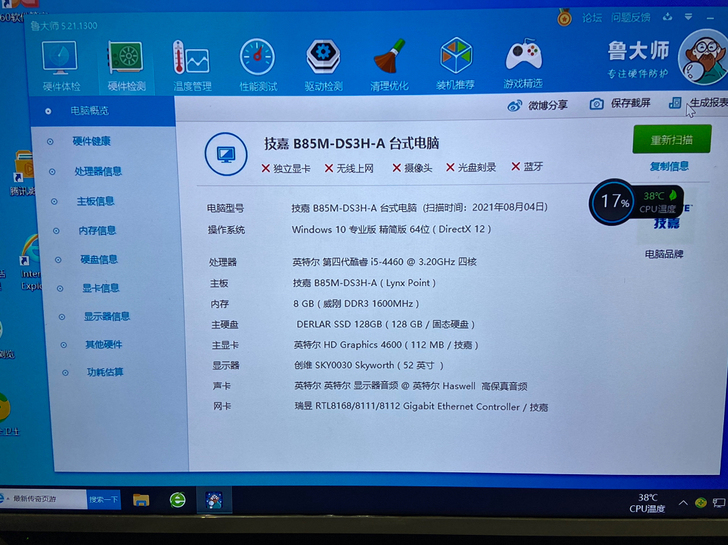
Task: Open 显卡信息 in the sidebar
Action: (x=100, y=288)
